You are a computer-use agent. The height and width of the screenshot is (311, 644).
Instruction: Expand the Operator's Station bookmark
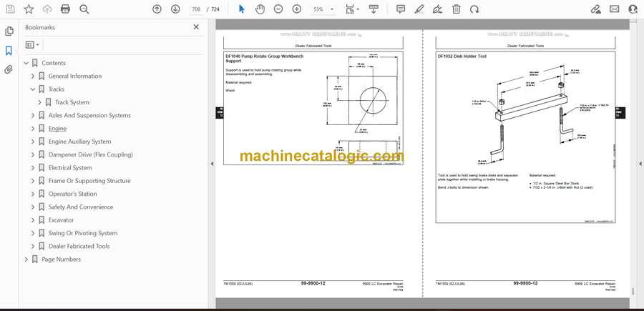point(33,194)
